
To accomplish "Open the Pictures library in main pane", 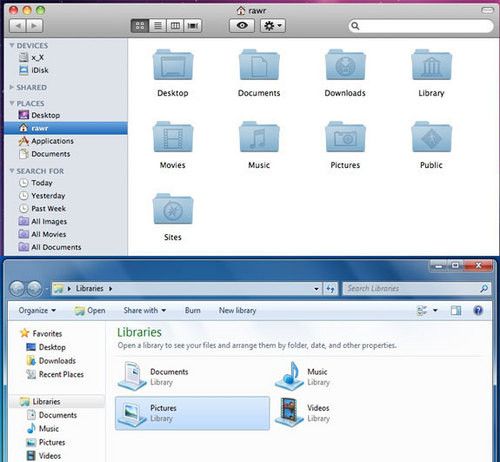I will [x=192, y=413].
